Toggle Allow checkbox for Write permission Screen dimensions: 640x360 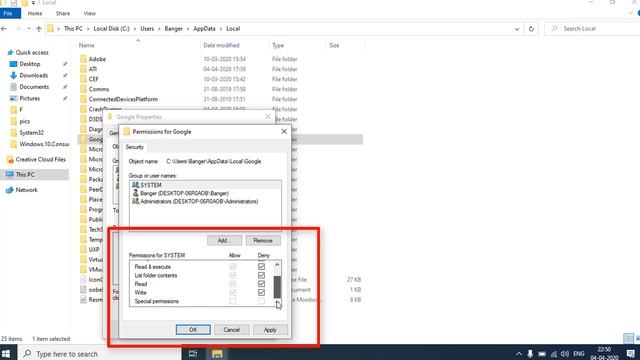(x=233, y=292)
